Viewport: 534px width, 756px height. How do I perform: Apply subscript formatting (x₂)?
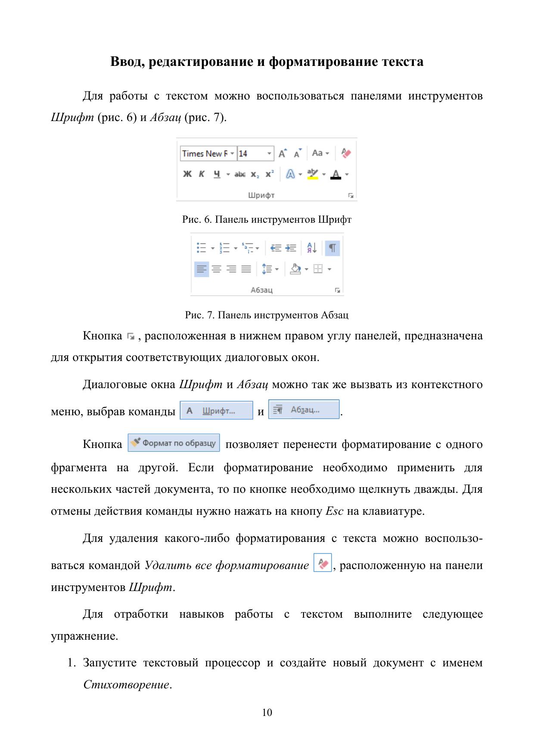255,174
